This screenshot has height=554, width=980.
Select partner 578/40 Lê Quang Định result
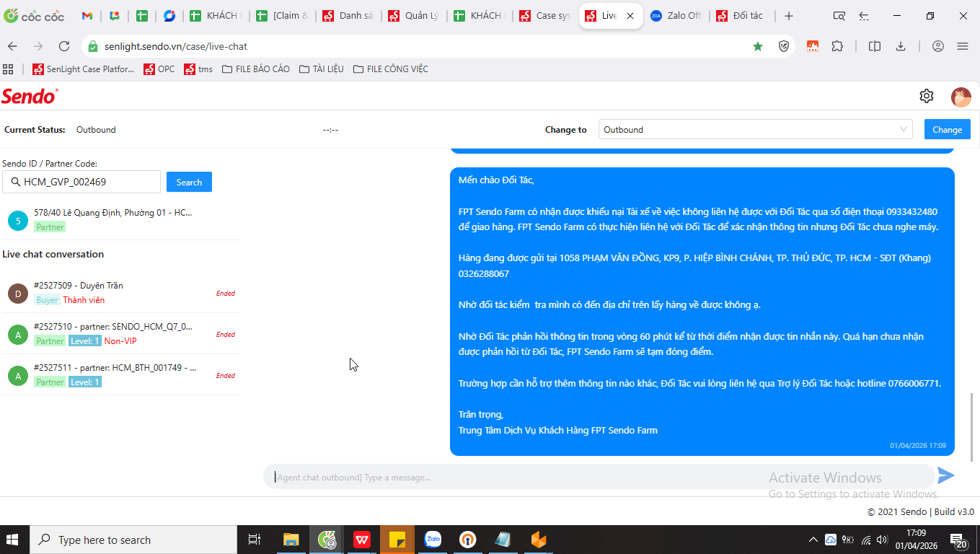coord(120,219)
